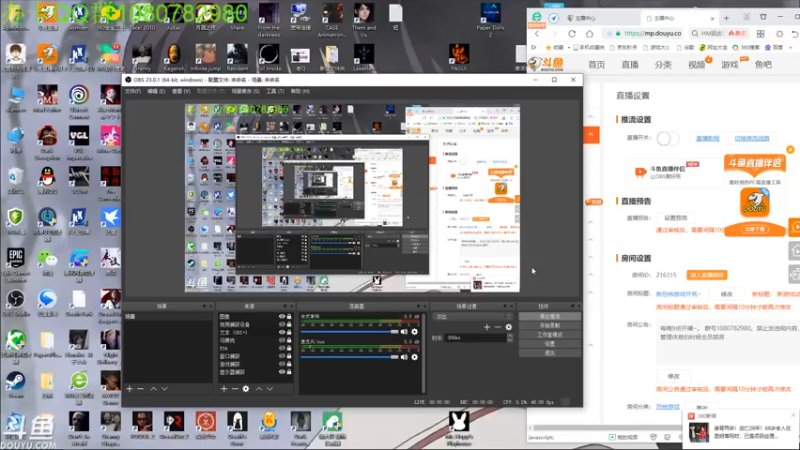Toggle lock on 显示器捕获 source
The width and height of the screenshot is (800, 450).
pyautogui.click(x=289, y=372)
